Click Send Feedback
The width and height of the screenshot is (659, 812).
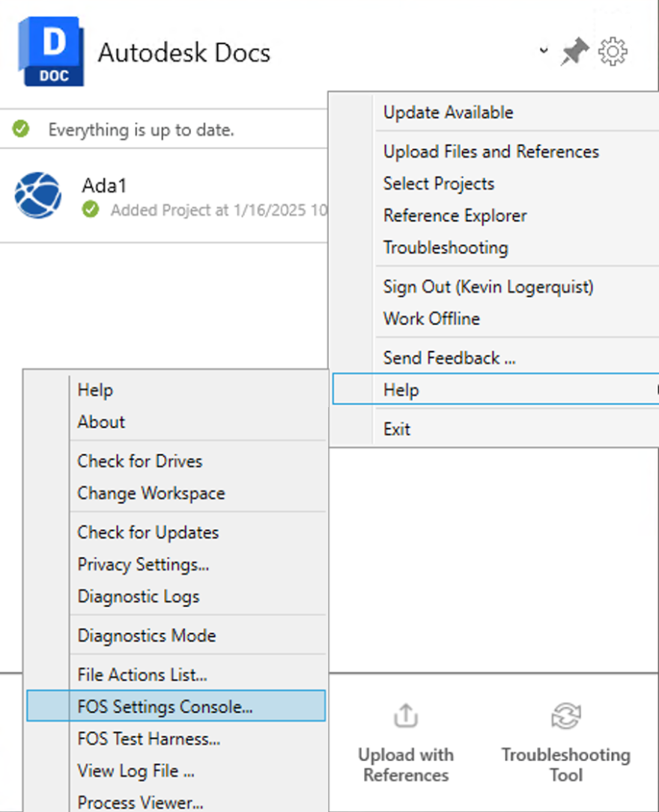[x=449, y=358]
